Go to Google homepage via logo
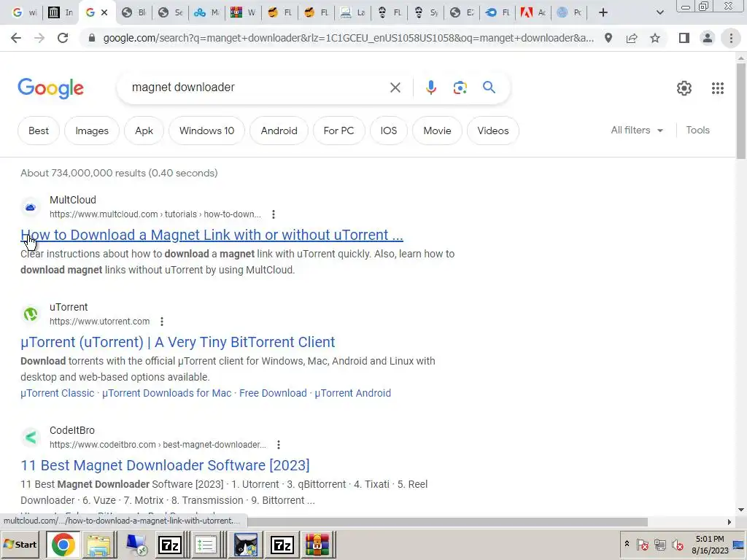The height and width of the screenshot is (560, 747). (51, 88)
